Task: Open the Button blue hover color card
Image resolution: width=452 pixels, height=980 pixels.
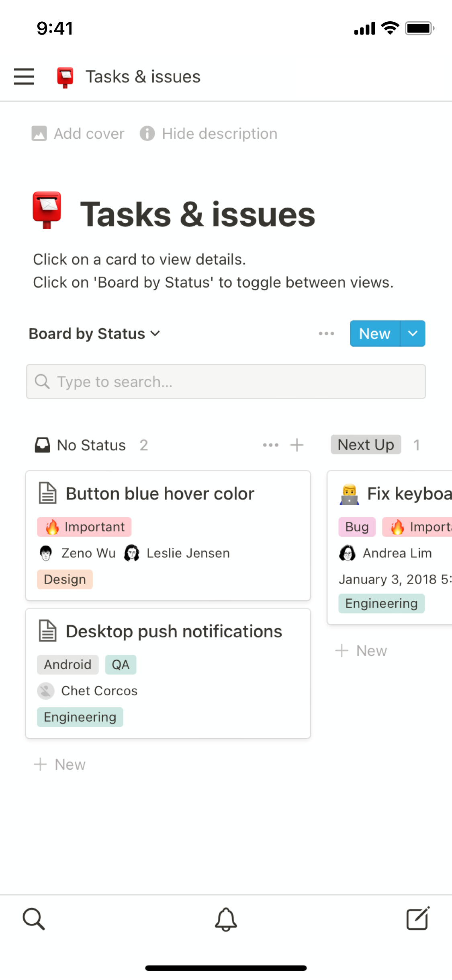Action: pyautogui.click(x=160, y=494)
